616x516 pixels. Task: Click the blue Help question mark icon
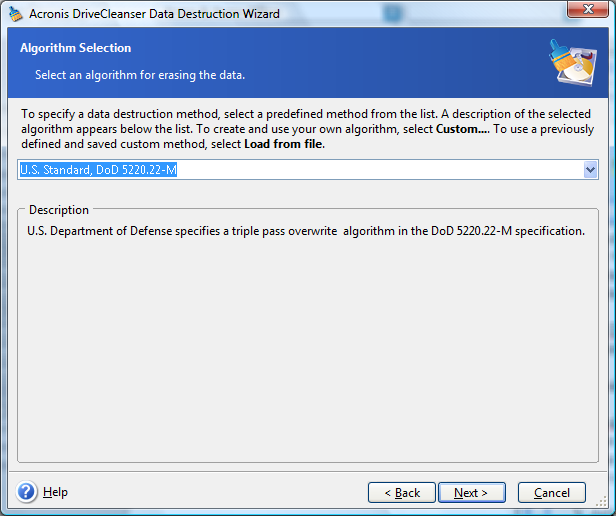tap(26, 492)
